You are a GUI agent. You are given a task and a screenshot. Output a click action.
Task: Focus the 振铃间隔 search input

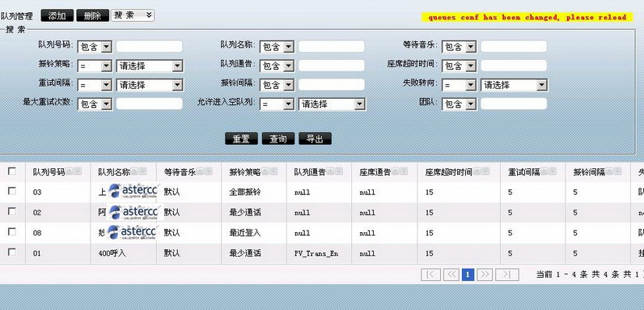pos(332,85)
